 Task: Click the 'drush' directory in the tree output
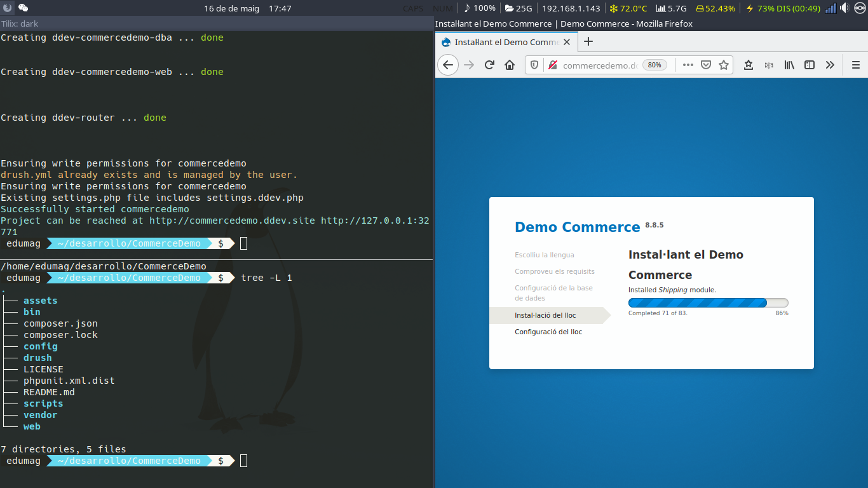coord(37,358)
